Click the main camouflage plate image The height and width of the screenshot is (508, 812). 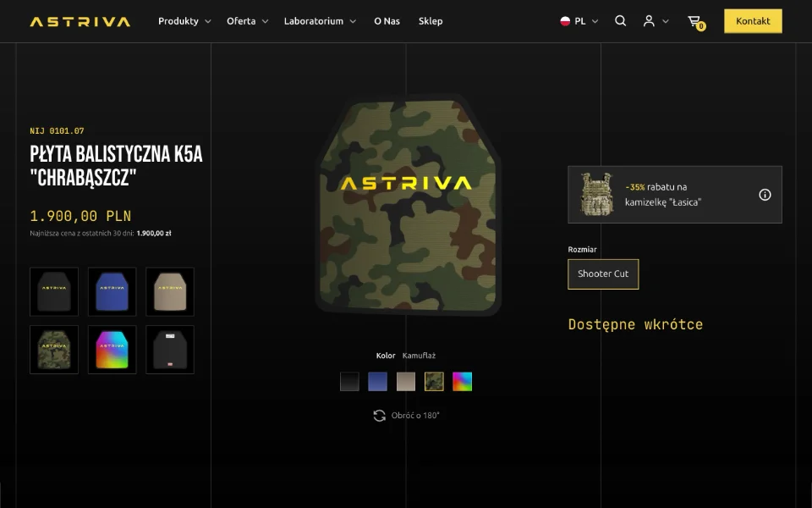pyautogui.click(x=408, y=206)
